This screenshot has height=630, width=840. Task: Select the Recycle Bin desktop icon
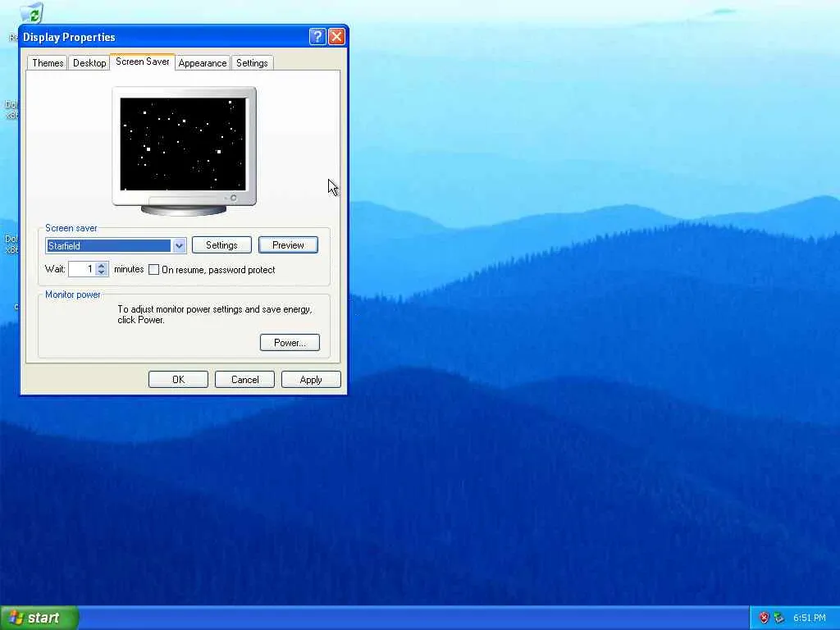pos(32,13)
